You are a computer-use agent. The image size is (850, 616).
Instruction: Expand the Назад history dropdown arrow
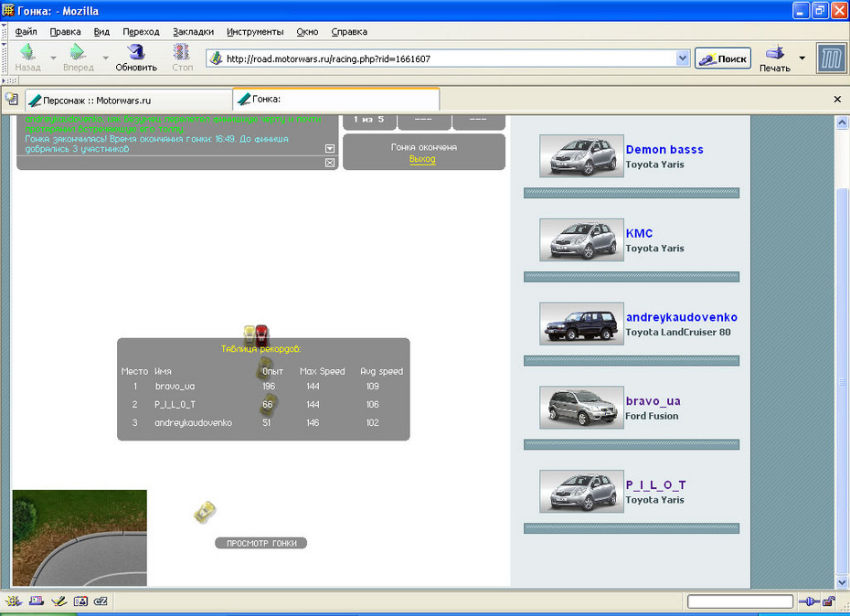click(x=53, y=58)
